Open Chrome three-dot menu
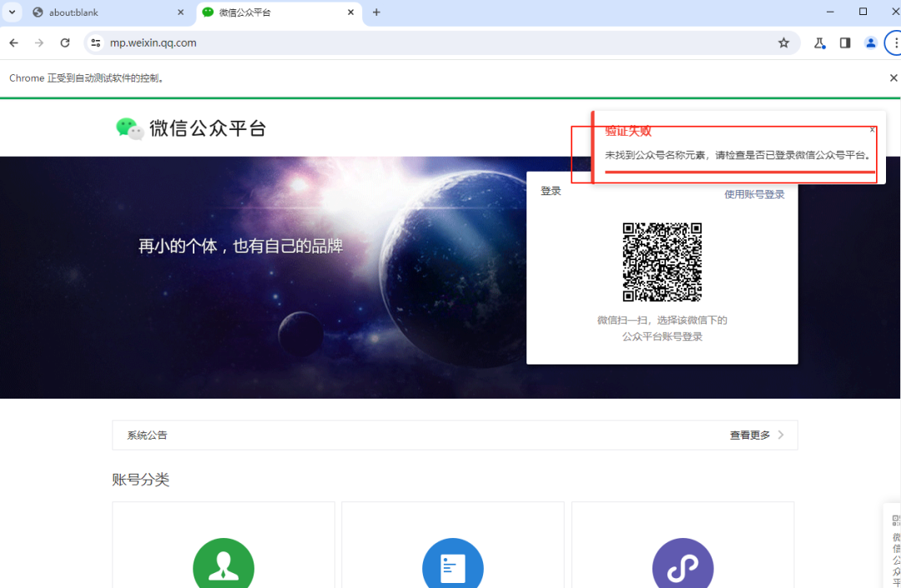Screen dimensions: 901x588 pyautogui.click(x=895, y=43)
